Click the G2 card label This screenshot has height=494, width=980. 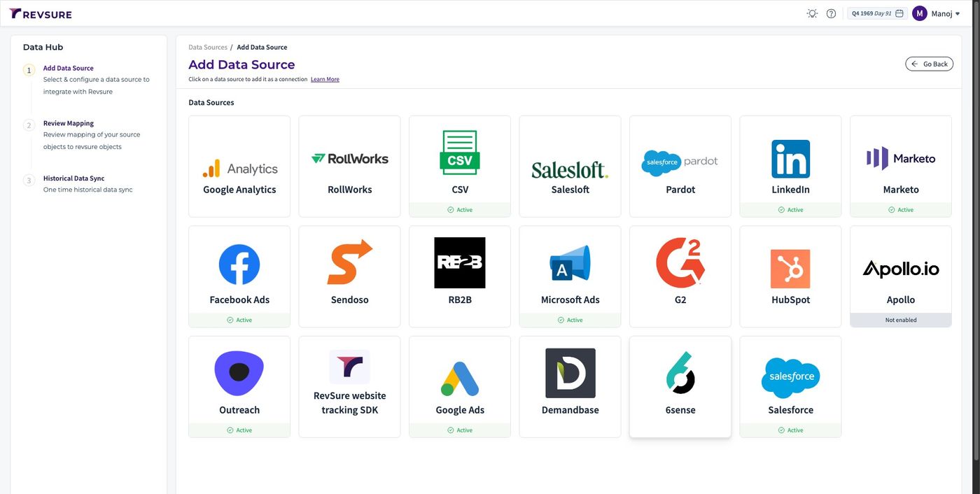680,299
